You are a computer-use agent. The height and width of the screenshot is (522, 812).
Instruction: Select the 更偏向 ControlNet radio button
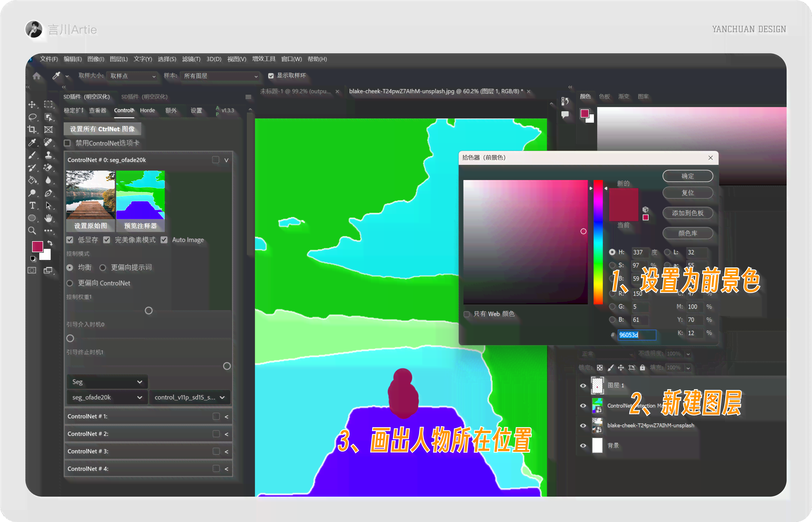(x=70, y=283)
